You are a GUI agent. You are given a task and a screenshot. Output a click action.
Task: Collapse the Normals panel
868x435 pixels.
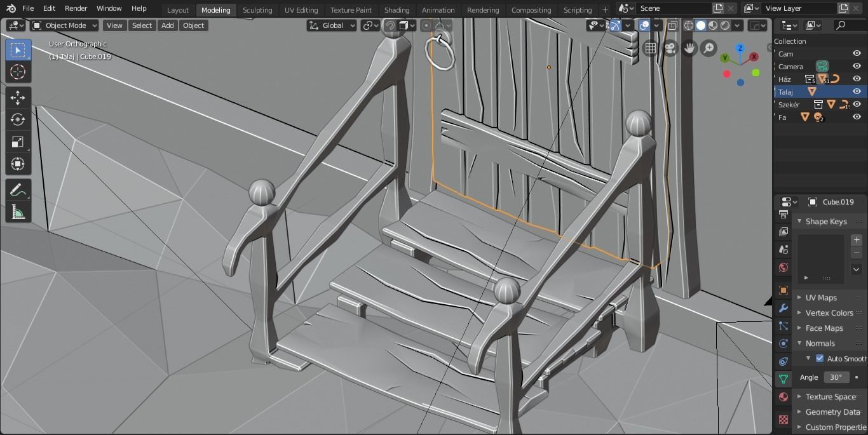click(x=820, y=344)
